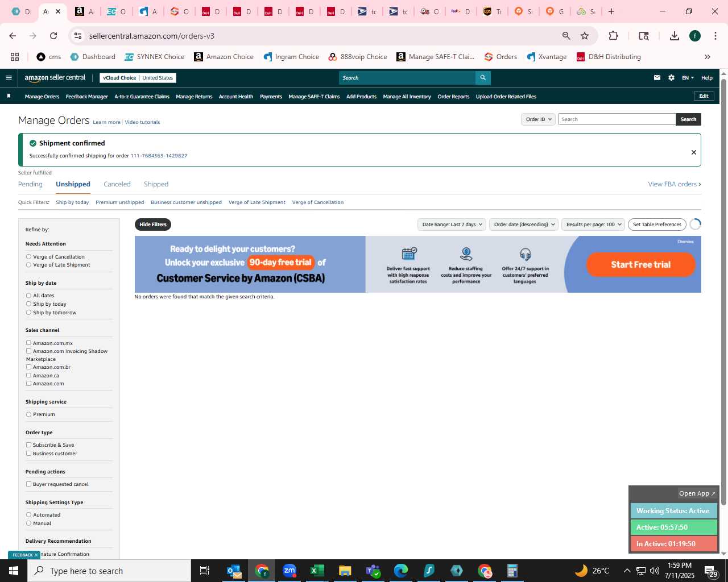The height and width of the screenshot is (582, 728).
Task: Open File Explorer from the taskbar
Action: 345,571
